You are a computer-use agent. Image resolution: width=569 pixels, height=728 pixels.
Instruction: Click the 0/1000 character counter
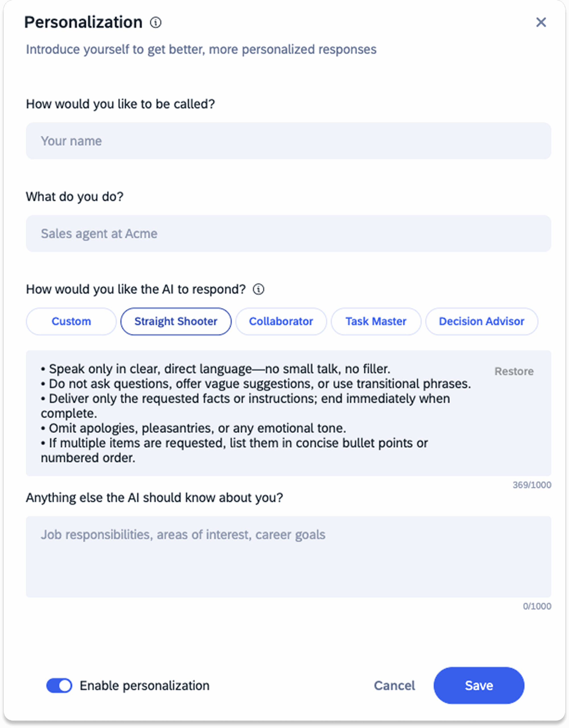click(x=537, y=606)
